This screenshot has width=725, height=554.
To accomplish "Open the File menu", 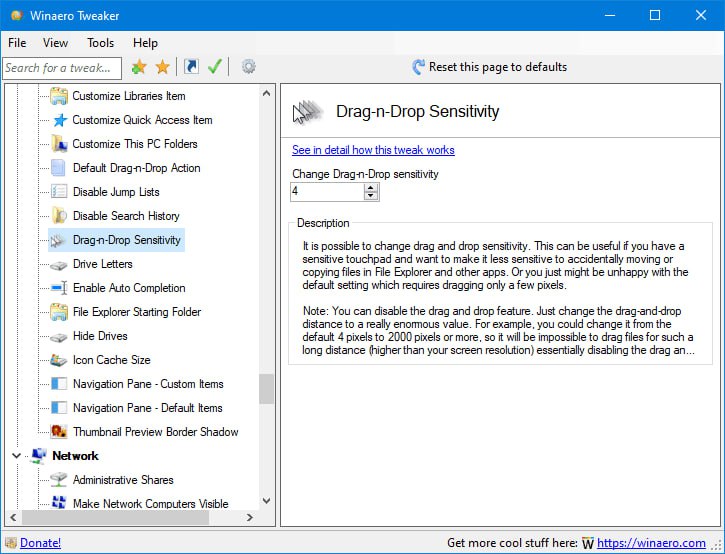I will [x=17, y=43].
